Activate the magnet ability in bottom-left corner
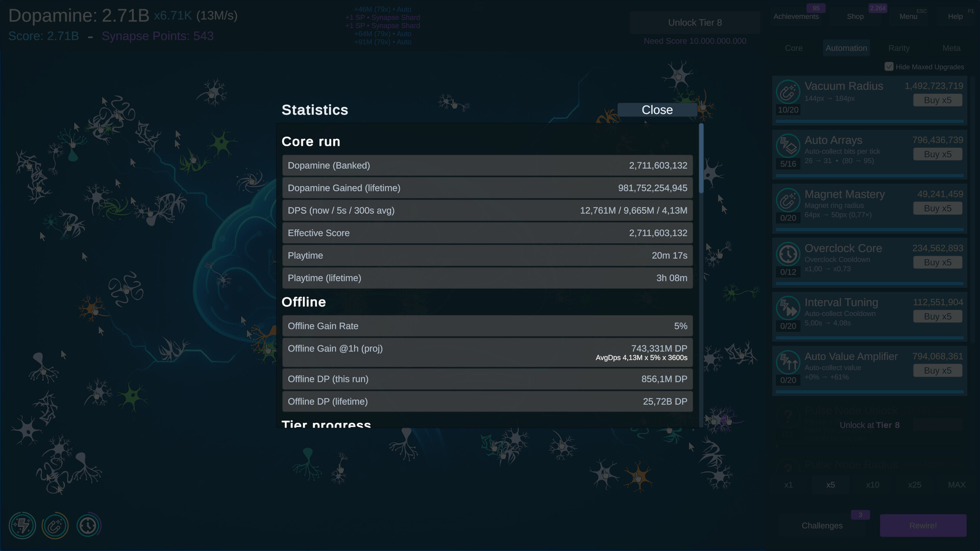Viewport: 980px width, 551px height. [56, 525]
